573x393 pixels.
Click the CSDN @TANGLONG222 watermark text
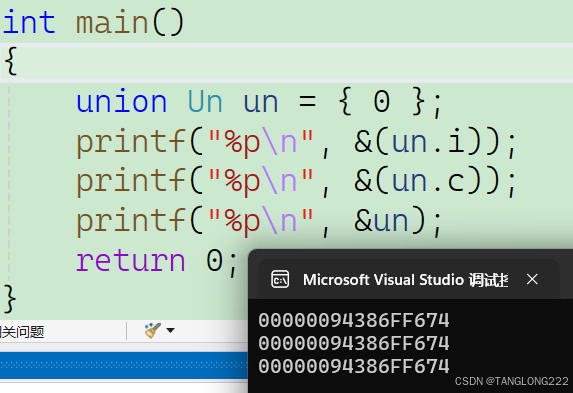[x=512, y=382]
